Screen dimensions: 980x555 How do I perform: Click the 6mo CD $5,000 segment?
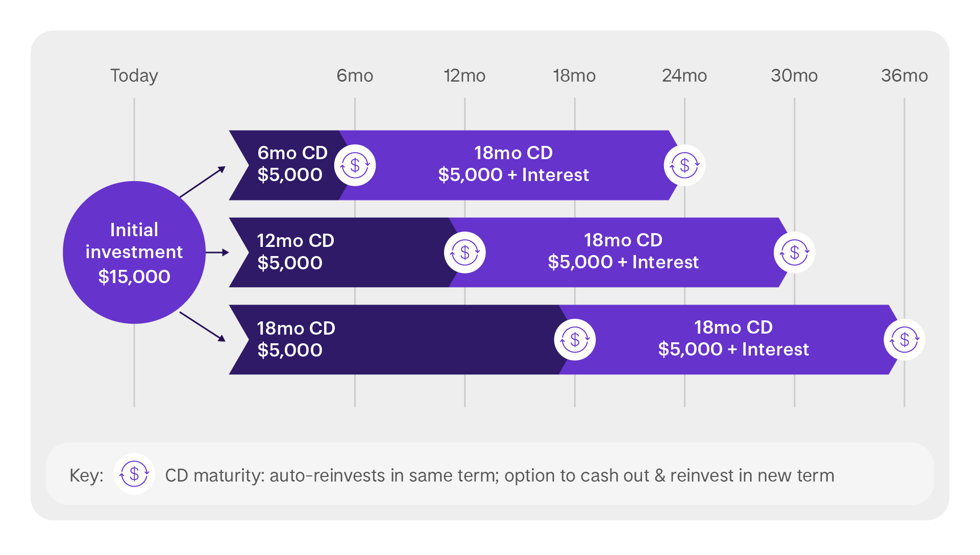pyautogui.click(x=288, y=165)
